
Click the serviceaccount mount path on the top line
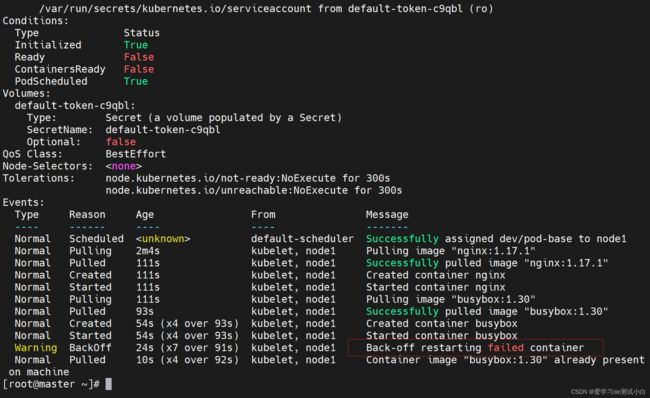click(x=175, y=8)
